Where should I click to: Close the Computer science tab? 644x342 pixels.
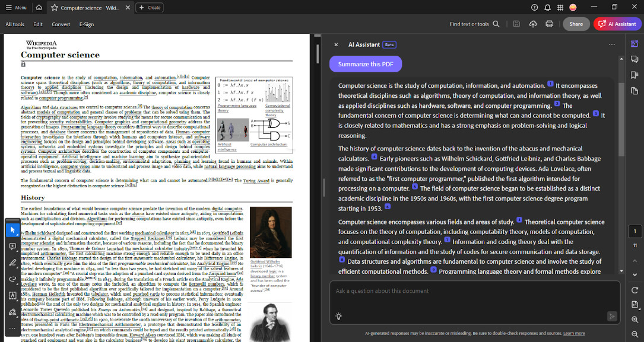128,7
